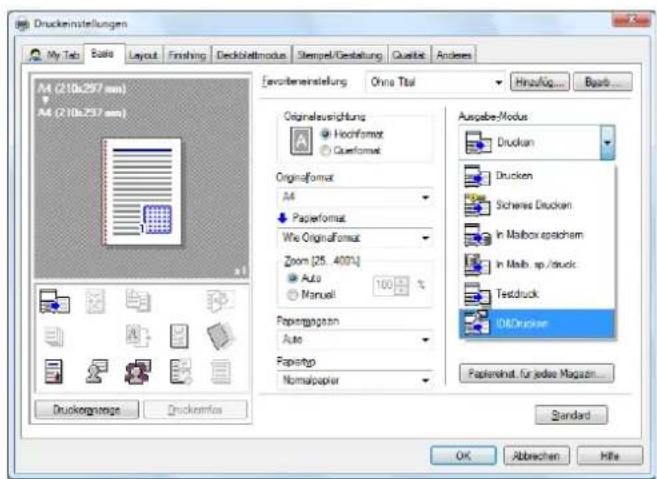Confirm settings with the OK button
The height and width of the screenshot is (479, 657).
pos(463,456)
